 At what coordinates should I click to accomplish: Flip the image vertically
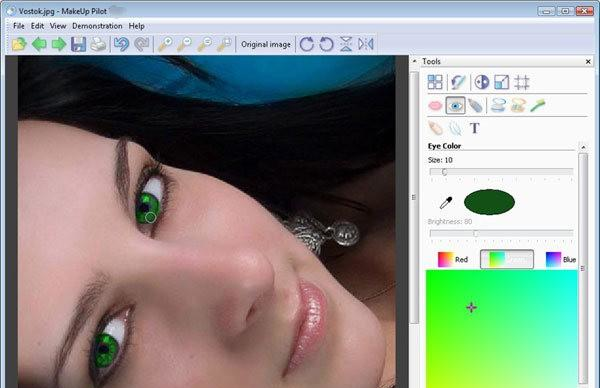point(346,44)
